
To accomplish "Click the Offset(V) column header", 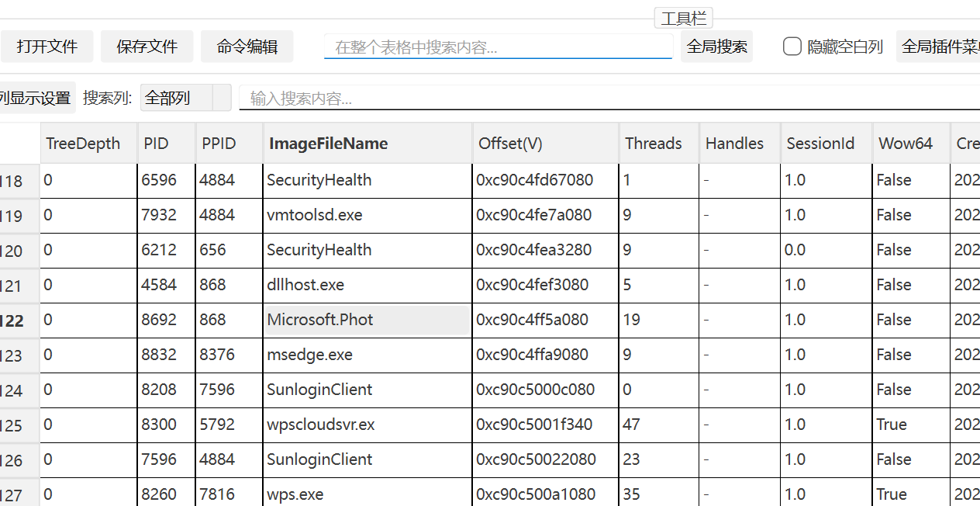I will coord(546,143).
